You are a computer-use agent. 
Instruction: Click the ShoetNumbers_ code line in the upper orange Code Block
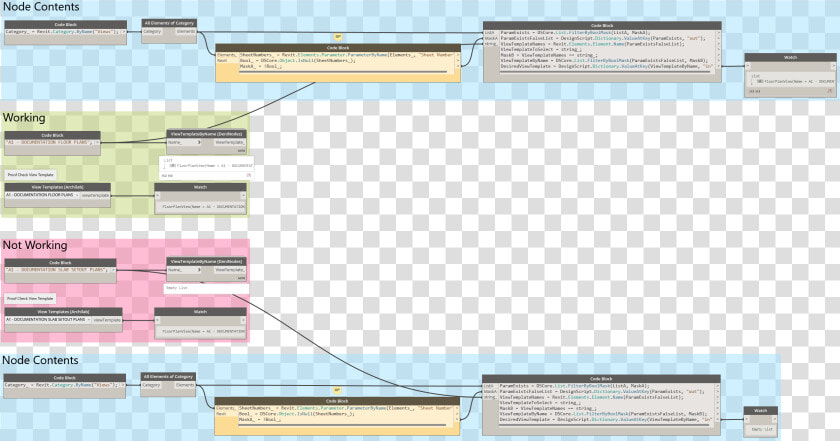[x=347, y=55]
